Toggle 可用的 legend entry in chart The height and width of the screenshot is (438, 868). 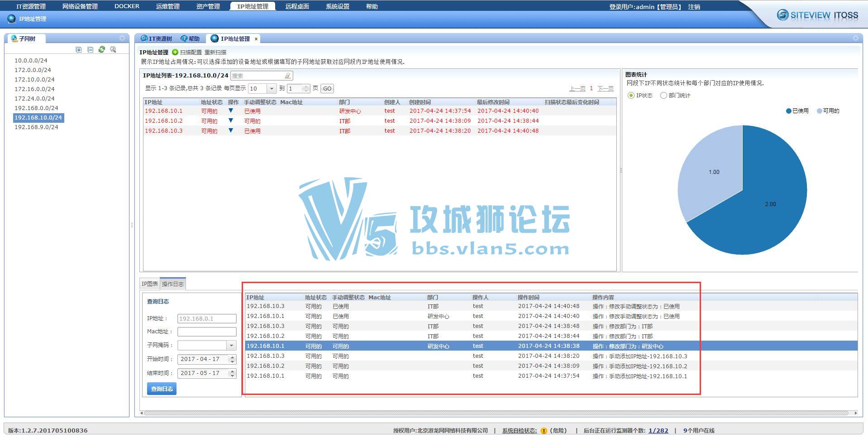(828, 111)
